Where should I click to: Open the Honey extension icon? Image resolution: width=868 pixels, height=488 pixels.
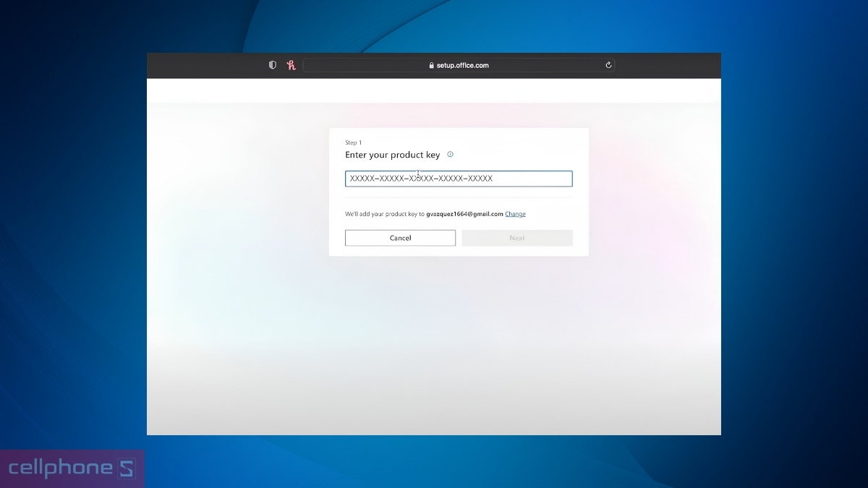click(292, 65)
